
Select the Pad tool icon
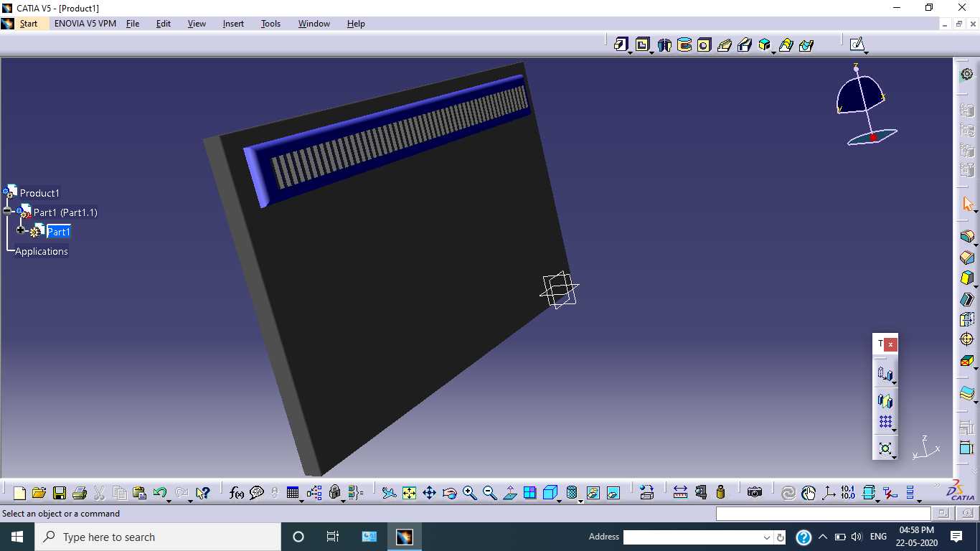pos(621,44)
